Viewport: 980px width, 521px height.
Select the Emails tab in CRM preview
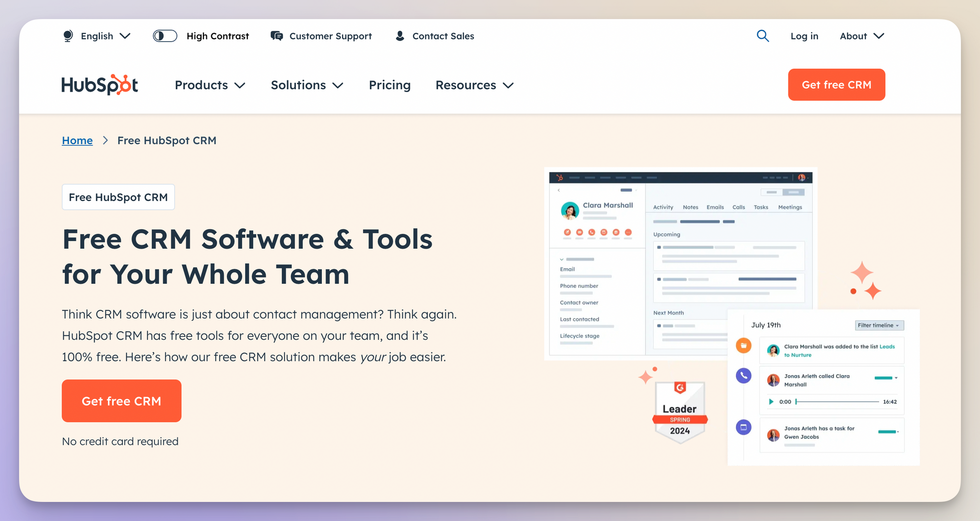(x=715, y=207)
